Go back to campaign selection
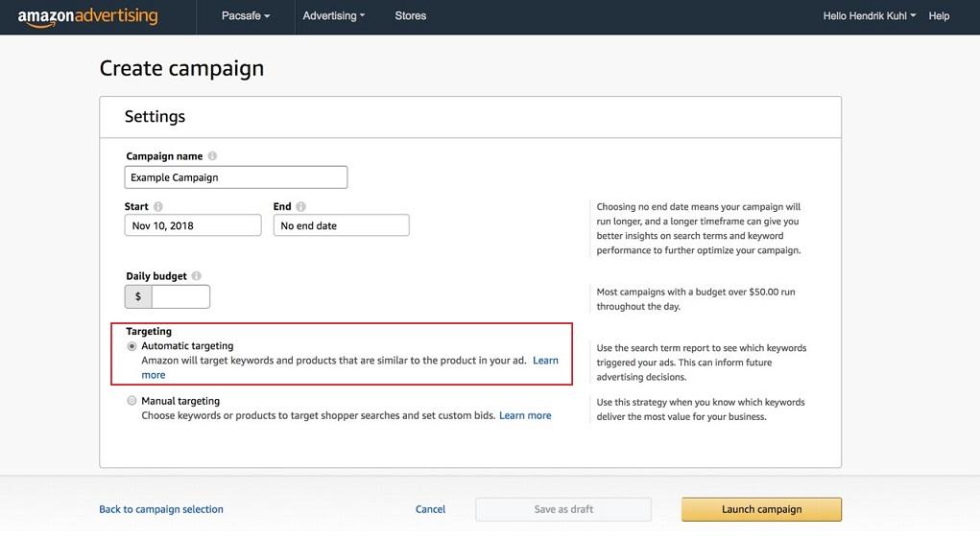 click(x=161, y=509)
